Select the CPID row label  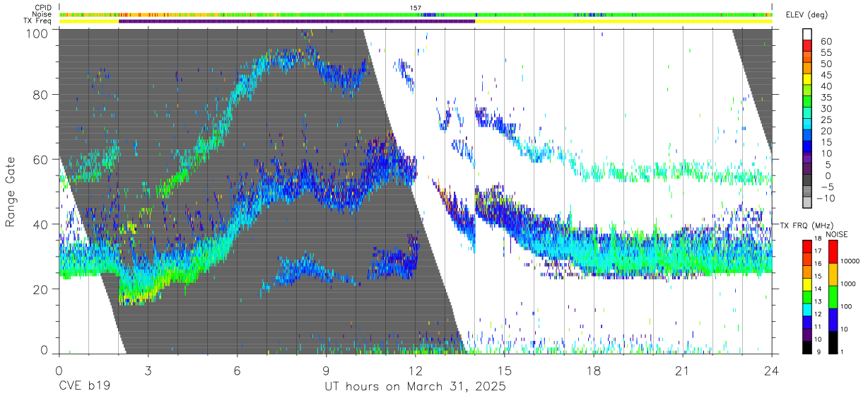(42, 7)
